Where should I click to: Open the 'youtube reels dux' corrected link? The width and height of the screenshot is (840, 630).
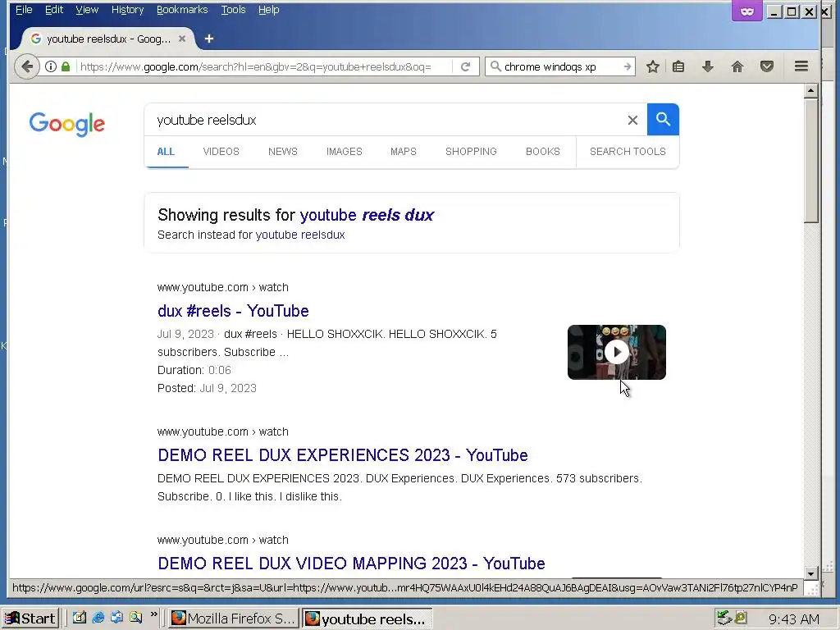point(367,215)
